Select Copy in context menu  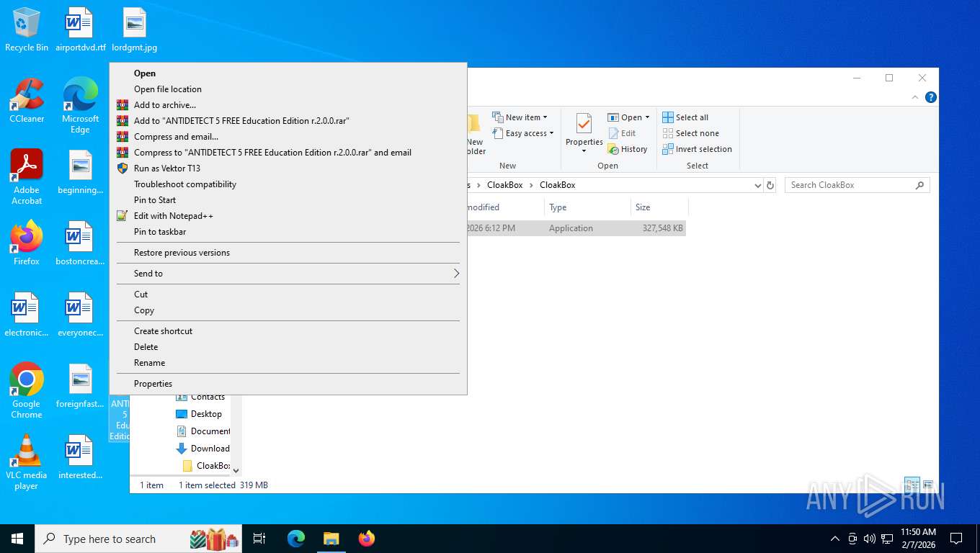[288, 310]
